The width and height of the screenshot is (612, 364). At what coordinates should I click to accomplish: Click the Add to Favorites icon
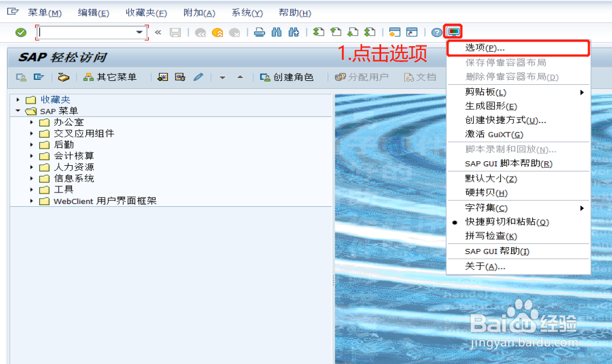[x=163, y=77]
